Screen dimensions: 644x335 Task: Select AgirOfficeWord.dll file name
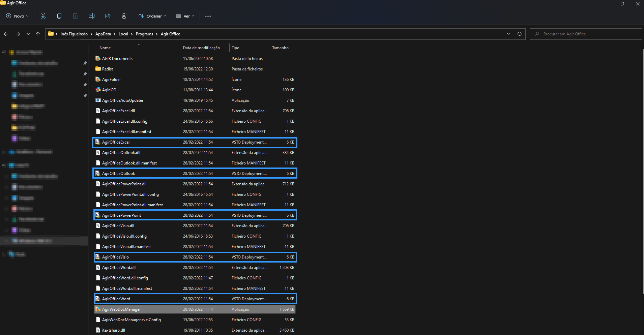(x=119, y=267)
